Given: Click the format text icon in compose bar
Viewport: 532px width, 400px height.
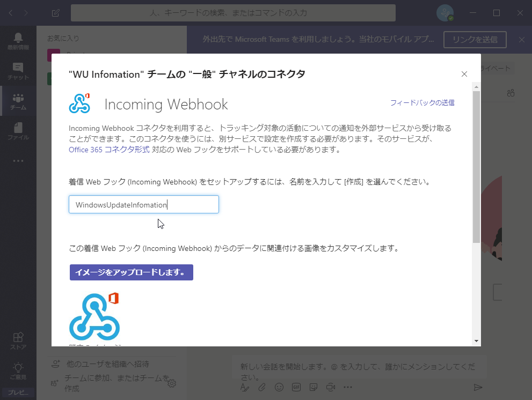Looking at the screenshot, I should (245, 387).
